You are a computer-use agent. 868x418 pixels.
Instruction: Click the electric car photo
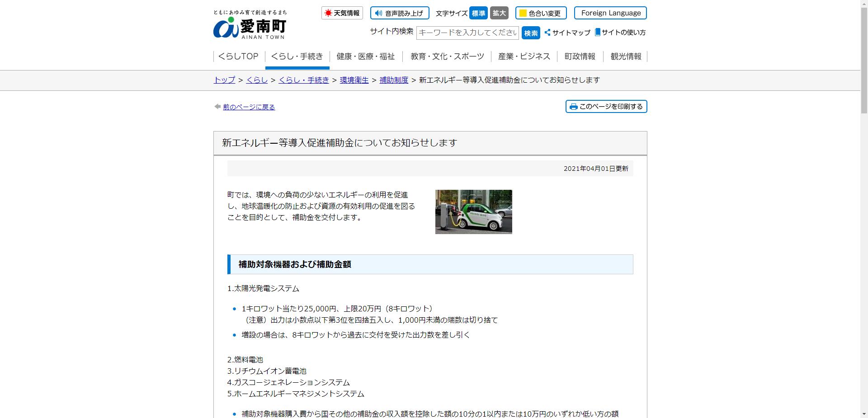pyautogui.click(x=473, y=211)
